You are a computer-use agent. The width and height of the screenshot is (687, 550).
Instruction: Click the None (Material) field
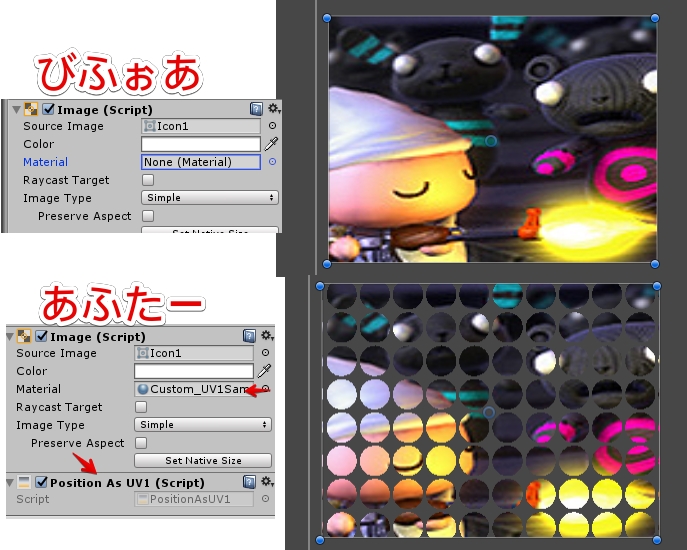click(x=201, y=162)
